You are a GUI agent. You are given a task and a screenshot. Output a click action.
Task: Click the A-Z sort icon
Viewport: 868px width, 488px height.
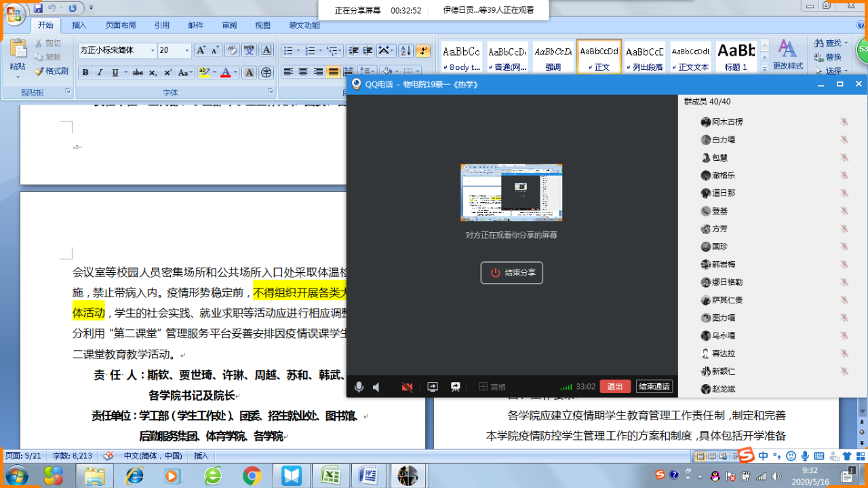(406, 51)
